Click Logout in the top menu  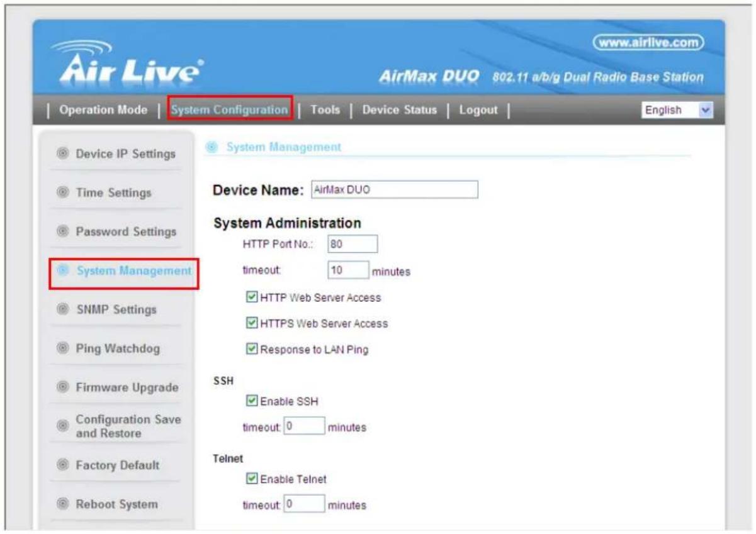(478, 110)
